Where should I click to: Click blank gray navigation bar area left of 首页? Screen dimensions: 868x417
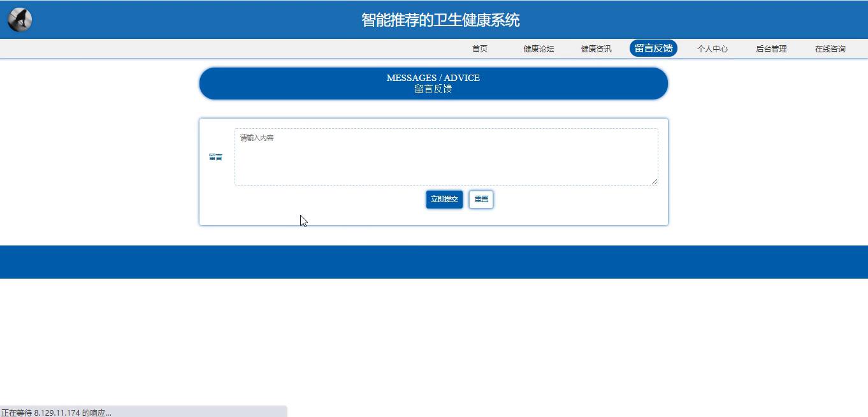click(x=223, y=49)
